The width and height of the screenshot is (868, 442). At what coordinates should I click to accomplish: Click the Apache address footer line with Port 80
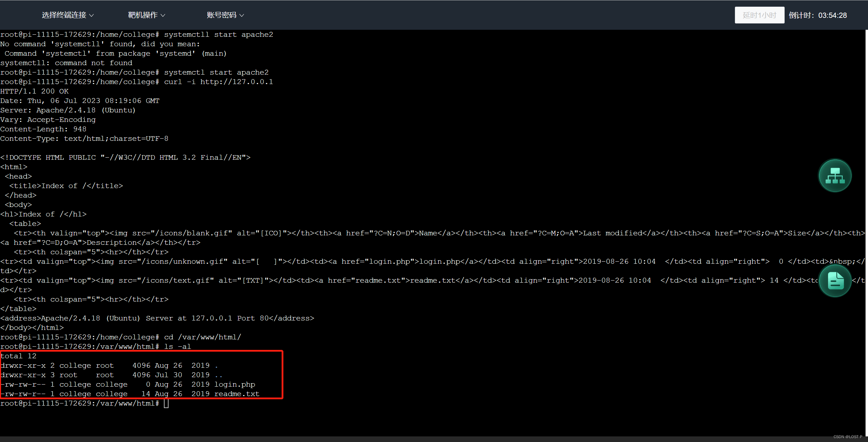coord(157,318)
